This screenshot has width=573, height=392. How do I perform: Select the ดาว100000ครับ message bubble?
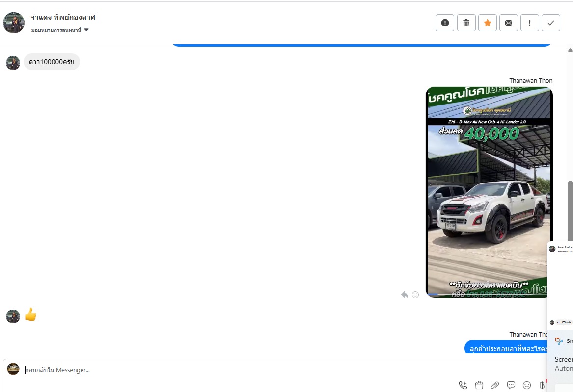pos(52,62)
